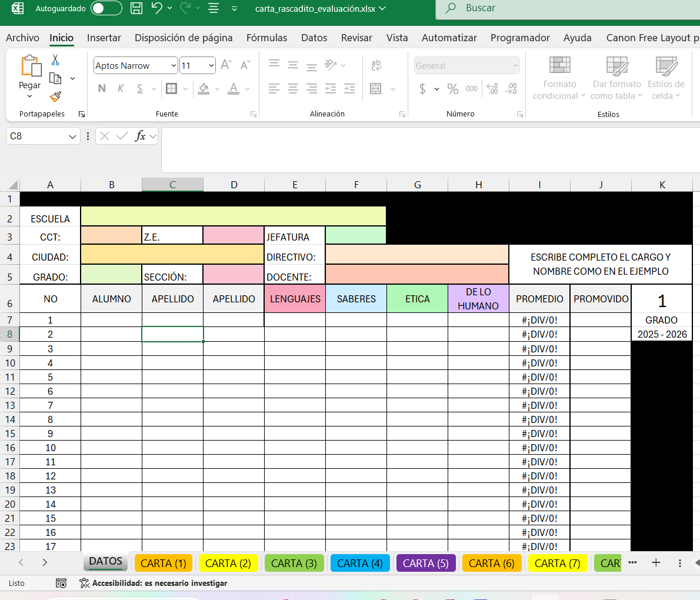Expand the font size dropdown
Image resolution: width=700 pixels, height=600 pixels.
(211, 66)
